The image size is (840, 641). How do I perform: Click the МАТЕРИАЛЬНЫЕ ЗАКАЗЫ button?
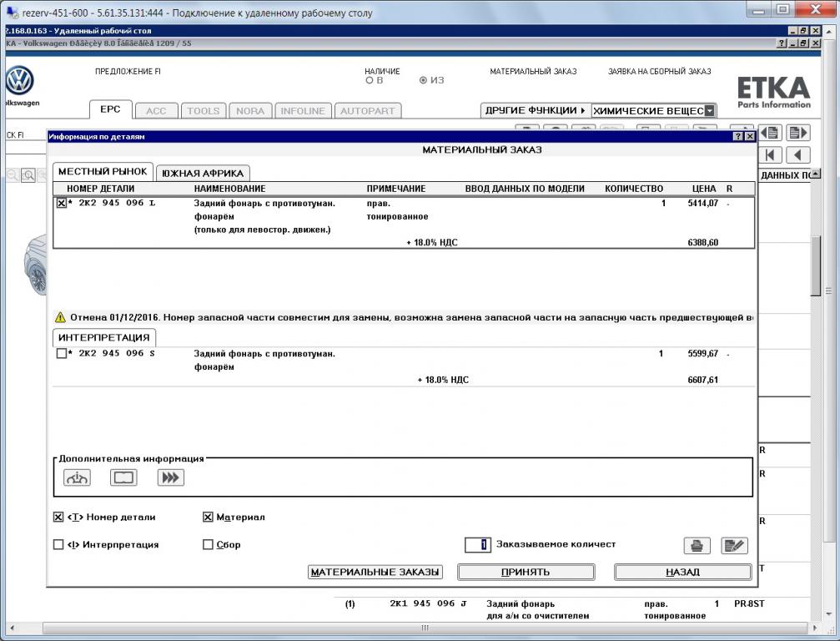(375, 572)
